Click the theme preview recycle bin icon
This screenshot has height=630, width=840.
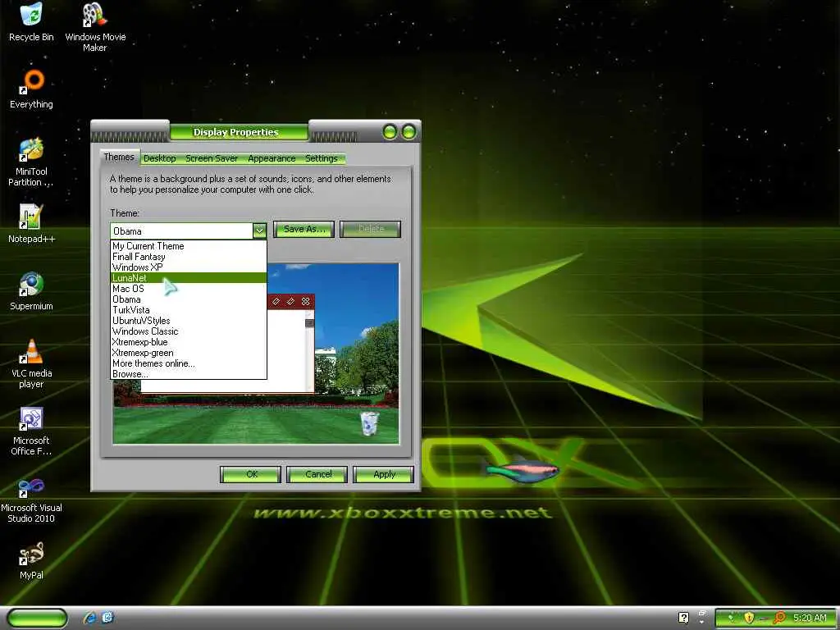(x=369, y=423)
